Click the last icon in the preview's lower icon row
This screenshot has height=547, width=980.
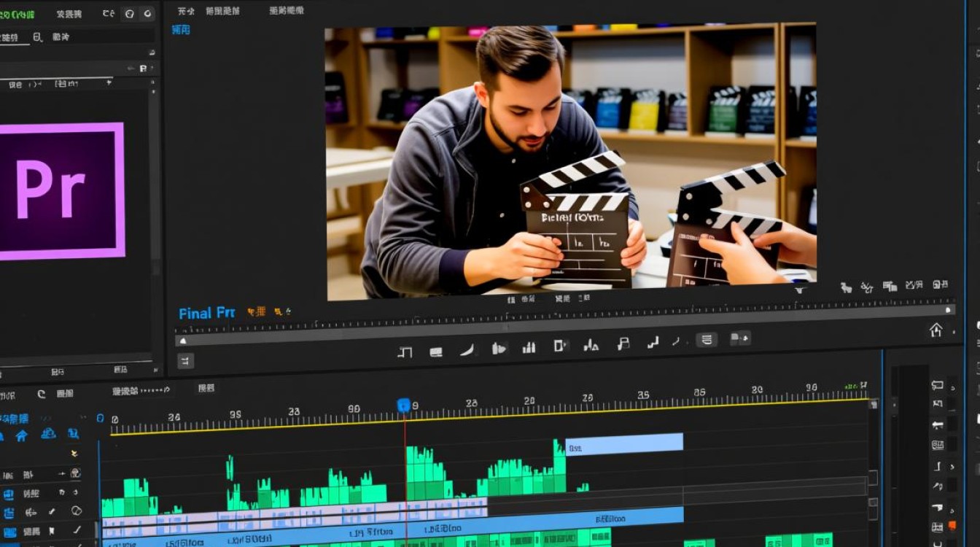point(941,284)
